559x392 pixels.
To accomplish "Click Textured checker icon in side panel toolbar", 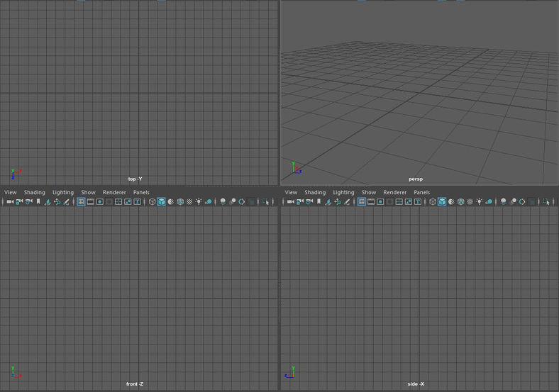I will (470, 202).
